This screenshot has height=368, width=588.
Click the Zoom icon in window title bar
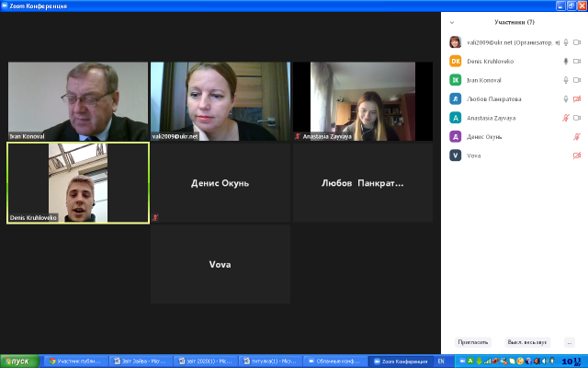click(5, 6)
